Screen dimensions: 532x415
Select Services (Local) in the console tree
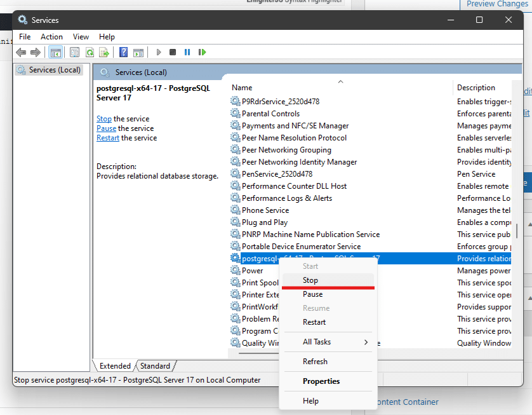click(x=49, y=70)
